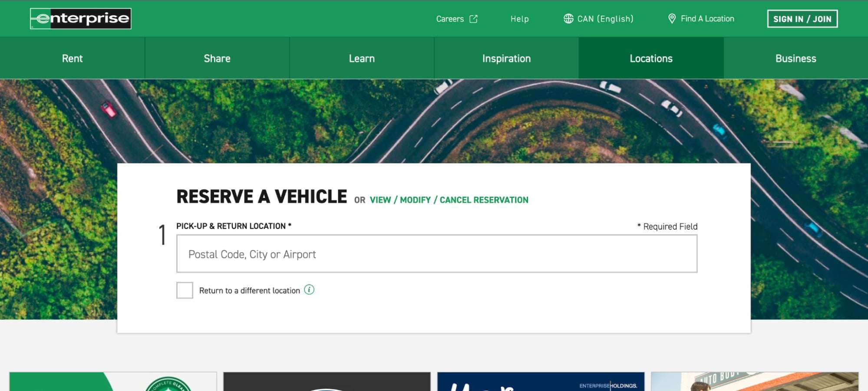Open the Complete Clean promo card

(x=113, y=381)
